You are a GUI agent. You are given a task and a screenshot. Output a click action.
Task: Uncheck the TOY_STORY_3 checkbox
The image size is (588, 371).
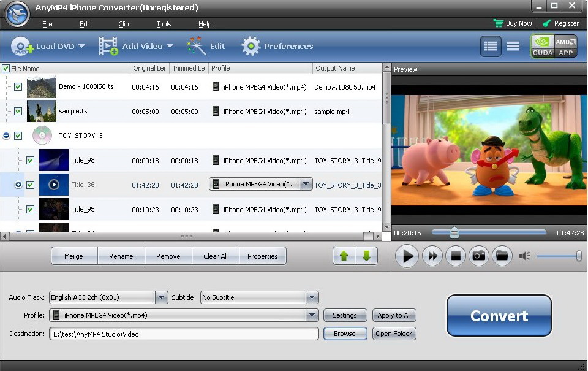tap(18, 136)
